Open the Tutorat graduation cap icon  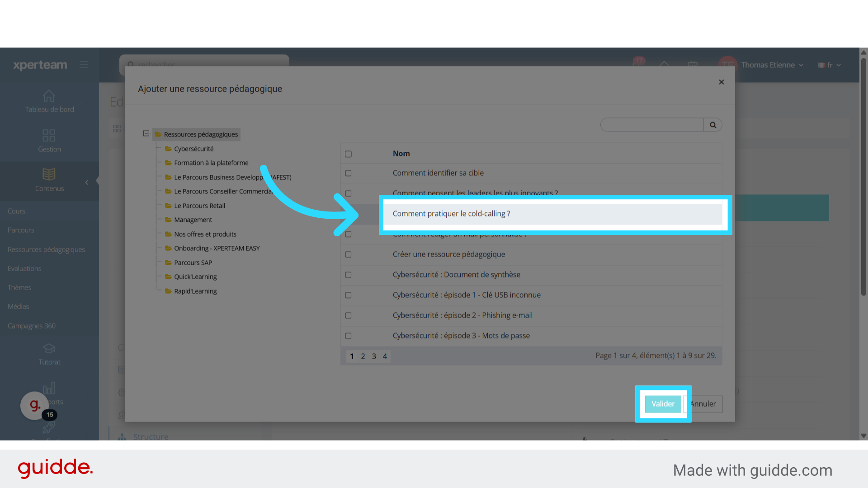click(x=49, y=348)
